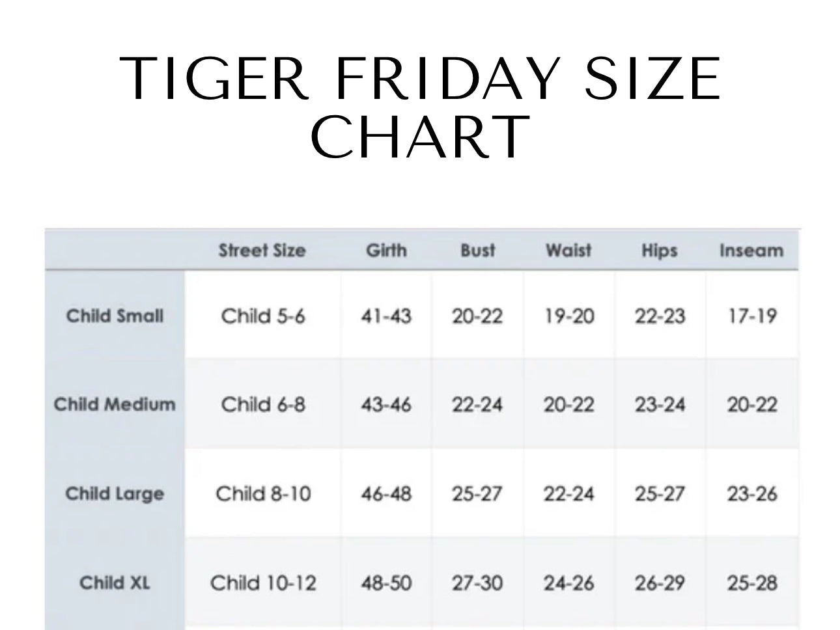
Task: Click the Girth column header
Action: 386,251
